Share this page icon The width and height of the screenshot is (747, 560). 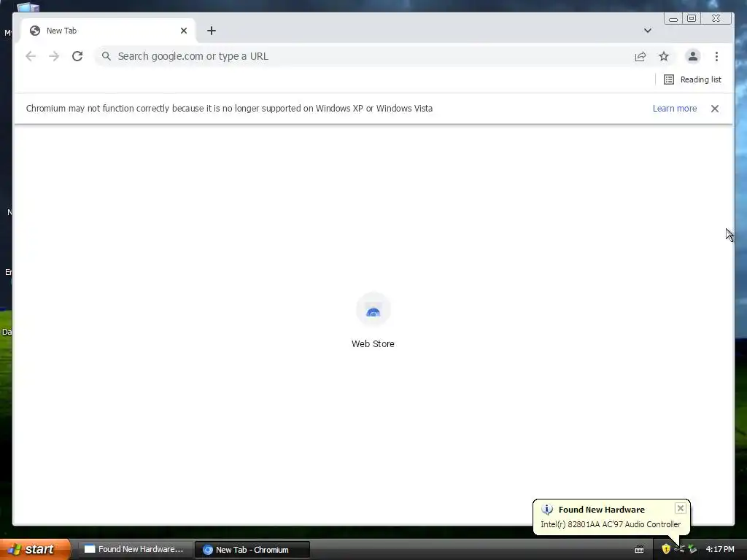[640, 56]
